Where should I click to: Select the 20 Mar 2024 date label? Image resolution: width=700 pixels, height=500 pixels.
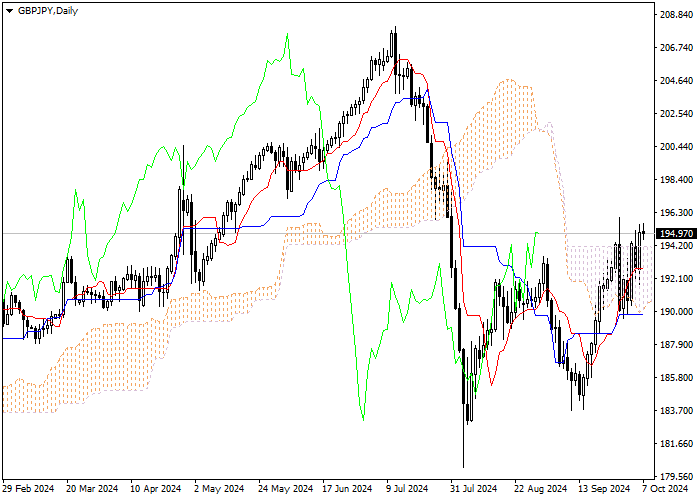[x=93, y=489]
